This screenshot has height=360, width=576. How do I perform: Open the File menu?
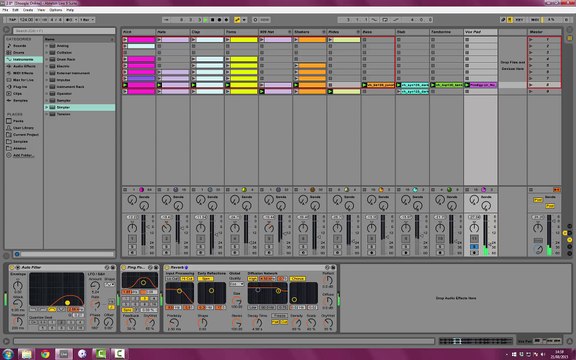pos(5,10)
